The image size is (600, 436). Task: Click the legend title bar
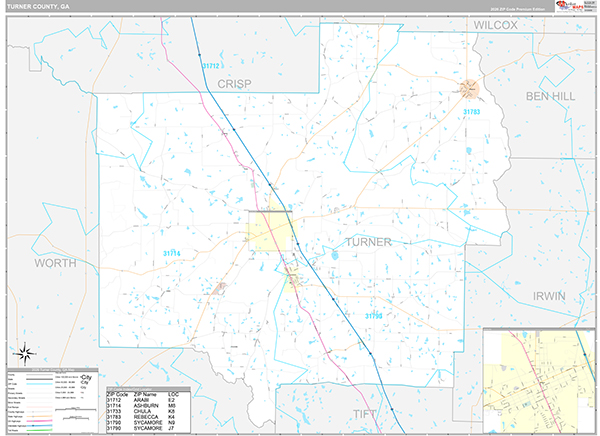(x=53, y=370)
